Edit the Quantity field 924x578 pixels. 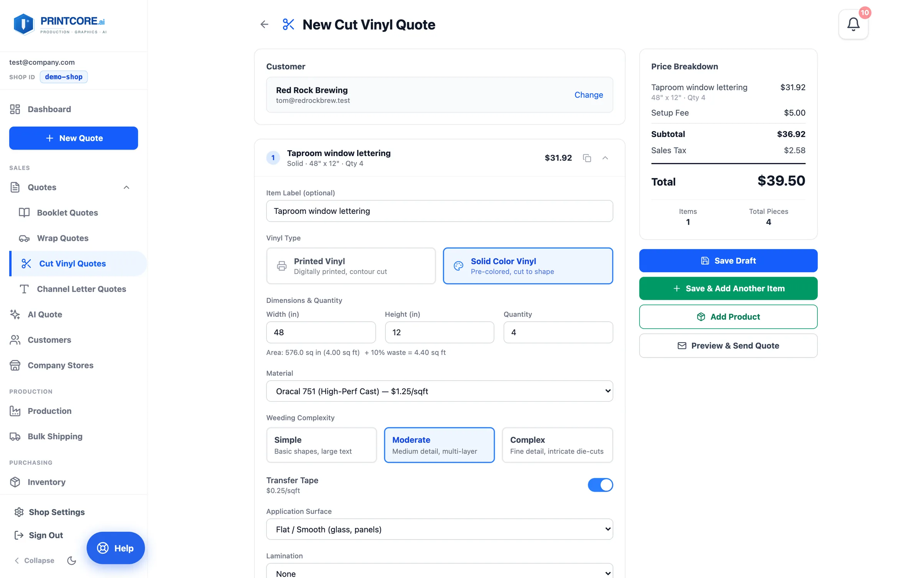click(558, 332)
